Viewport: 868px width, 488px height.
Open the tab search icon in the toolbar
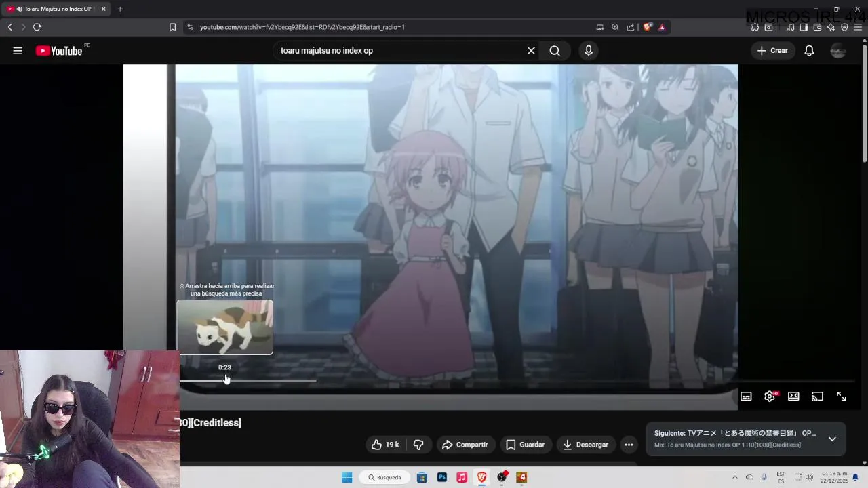(x=768, y=27)
